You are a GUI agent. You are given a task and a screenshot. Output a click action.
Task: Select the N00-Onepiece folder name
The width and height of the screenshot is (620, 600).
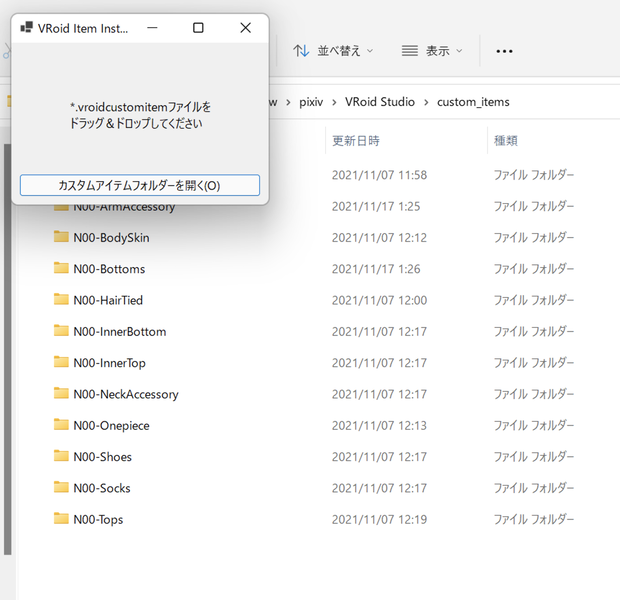pos(112,426)
